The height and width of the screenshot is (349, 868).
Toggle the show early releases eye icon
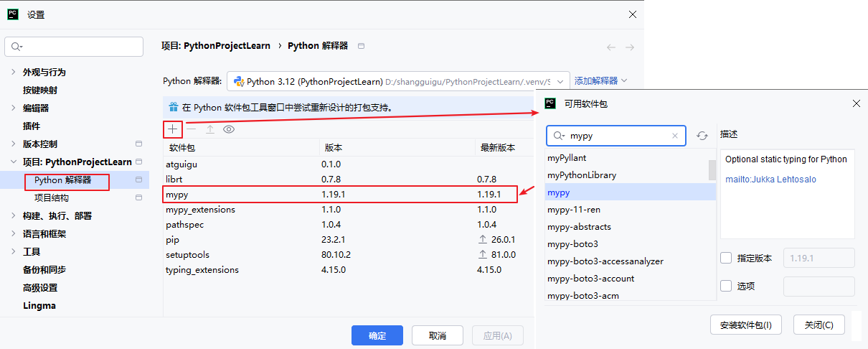tap(229, 129)
